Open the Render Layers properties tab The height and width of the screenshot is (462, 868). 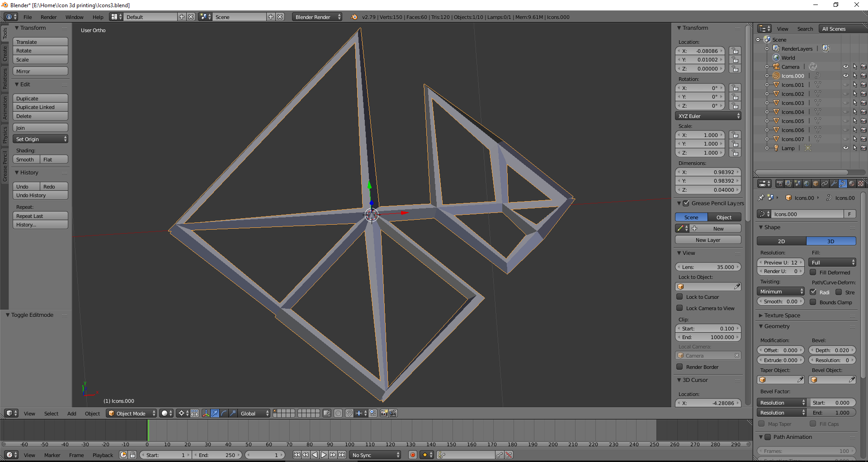click(788, 184)
